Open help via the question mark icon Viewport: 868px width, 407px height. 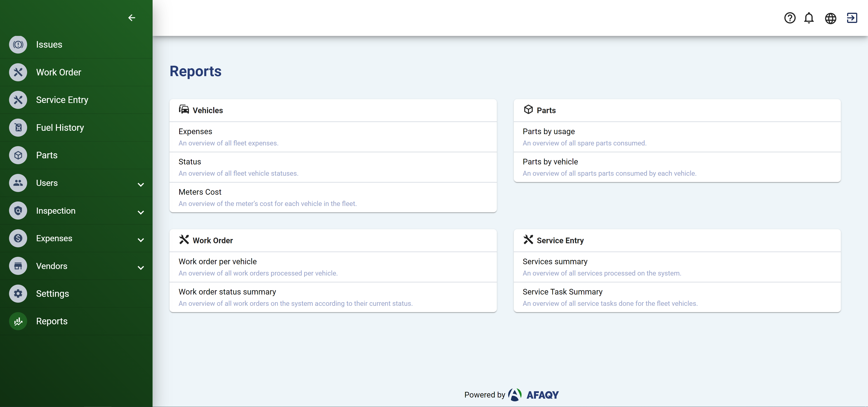pyautogui.click(x=790, y=18)
